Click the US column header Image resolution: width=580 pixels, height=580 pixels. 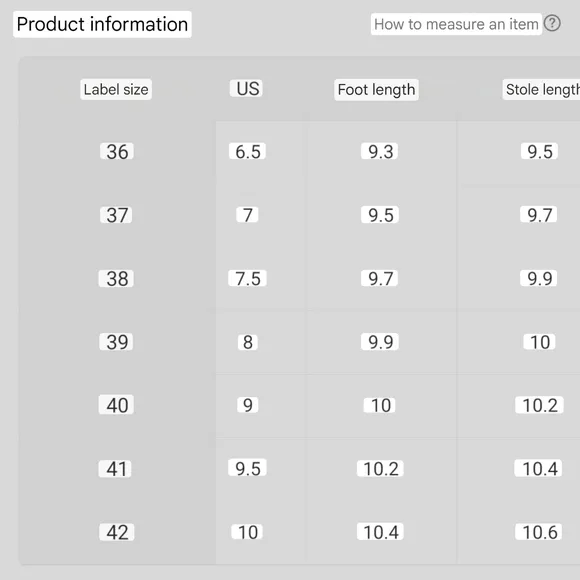pyautogui.click(x=247, y=89)
